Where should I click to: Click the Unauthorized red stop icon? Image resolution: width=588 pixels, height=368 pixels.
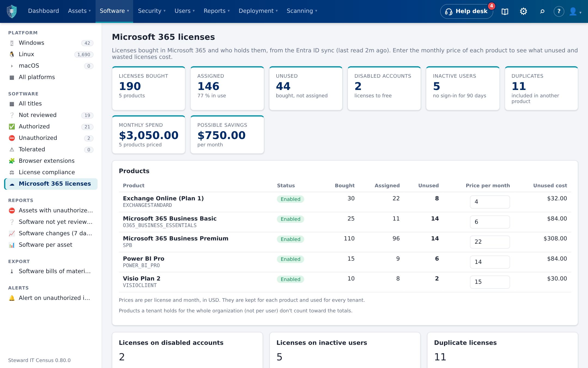12,138
